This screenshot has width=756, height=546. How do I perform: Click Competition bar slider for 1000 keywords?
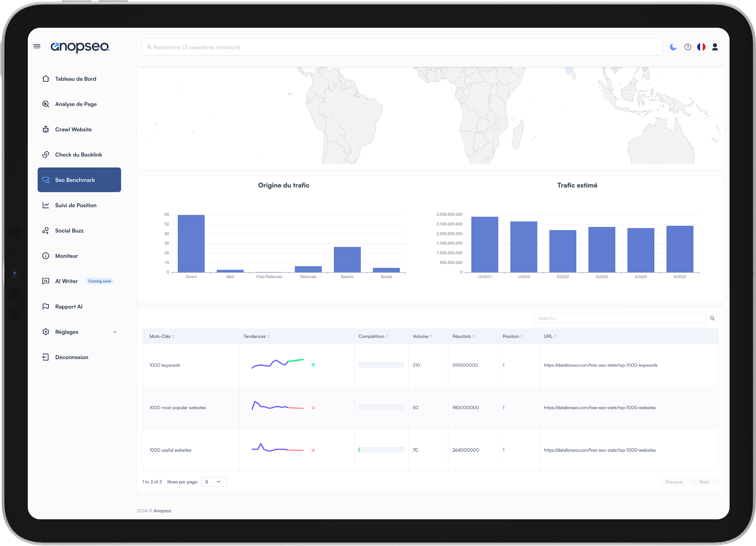[382, 365]
